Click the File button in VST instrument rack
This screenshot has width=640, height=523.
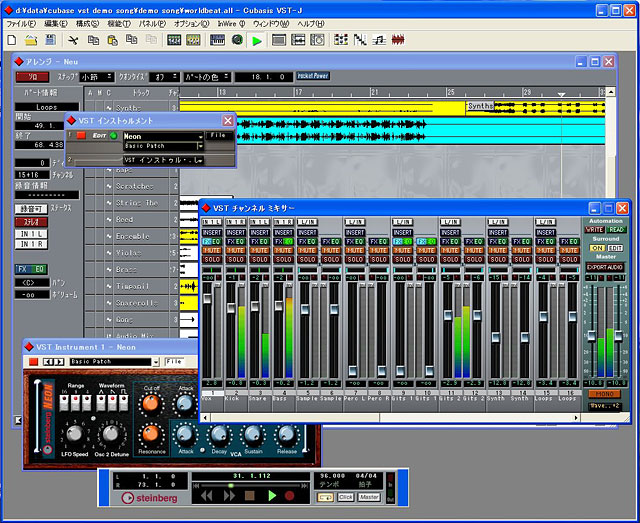(218, 135)
